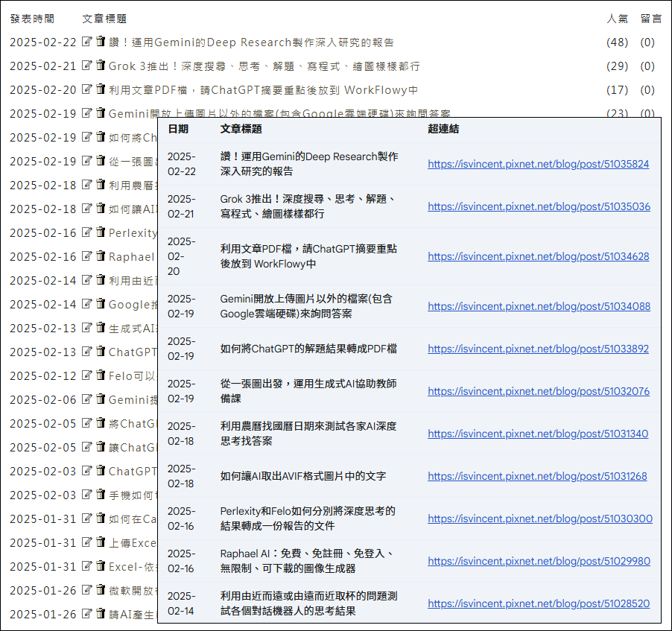672x631 pixels.
Task: Edit the Perlexity post row
Action: [87, 232]
